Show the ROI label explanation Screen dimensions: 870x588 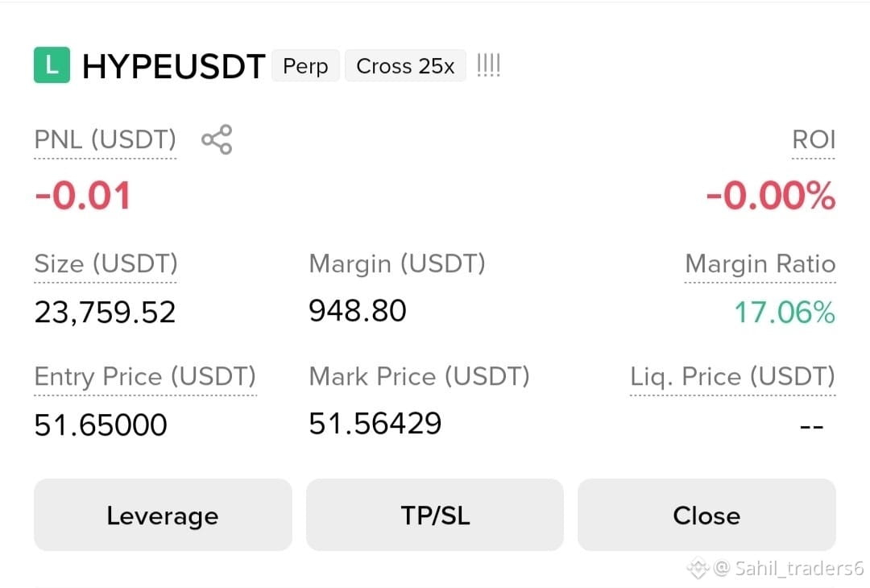(x=814, y=140)
